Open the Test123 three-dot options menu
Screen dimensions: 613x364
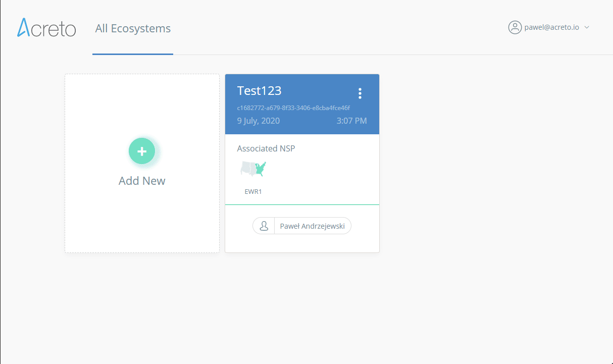(360, 93)
